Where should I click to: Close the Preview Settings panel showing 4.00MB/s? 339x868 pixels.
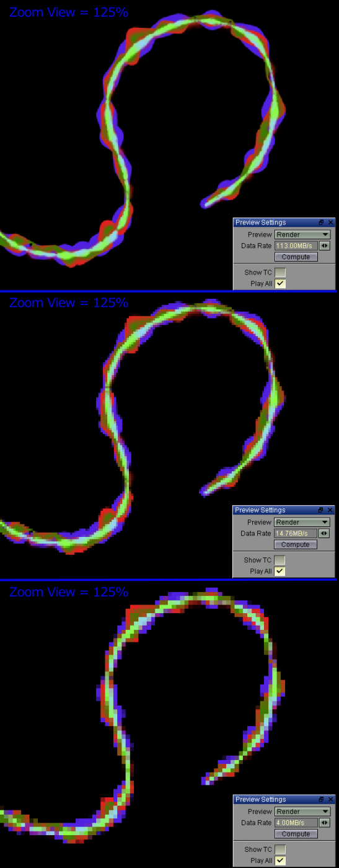(x=330, y=800)
